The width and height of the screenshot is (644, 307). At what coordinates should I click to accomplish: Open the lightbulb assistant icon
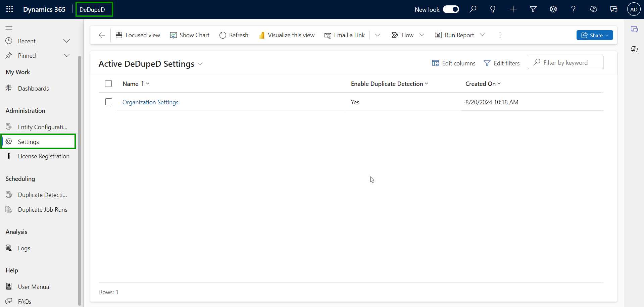(493, 9)
